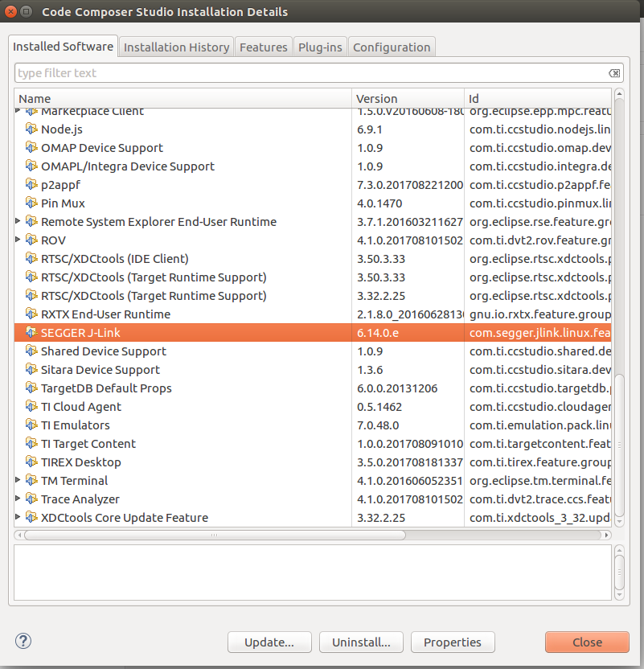The width and height of the screenshot is (644, 669).
Task: Open the Configuration tab
Action: (392, 47)
